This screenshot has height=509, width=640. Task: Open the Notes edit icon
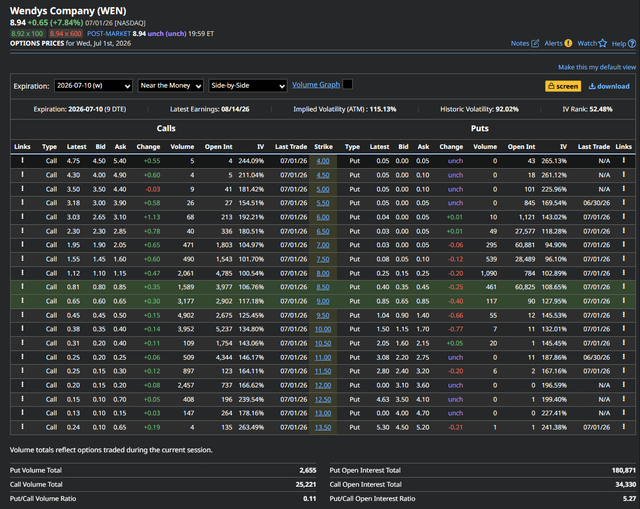[x=535, y=43]
